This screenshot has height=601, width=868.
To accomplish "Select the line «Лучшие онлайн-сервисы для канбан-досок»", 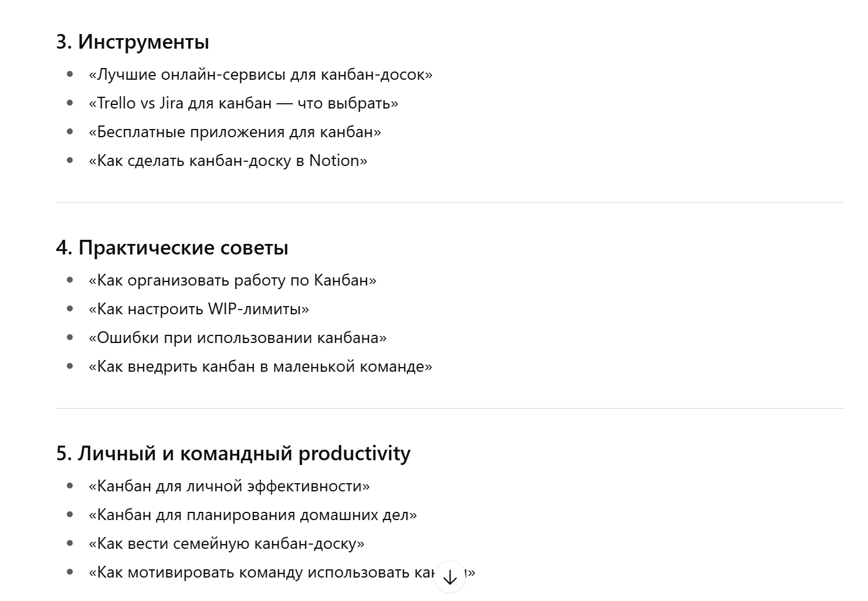I will [x=260, y=74].
